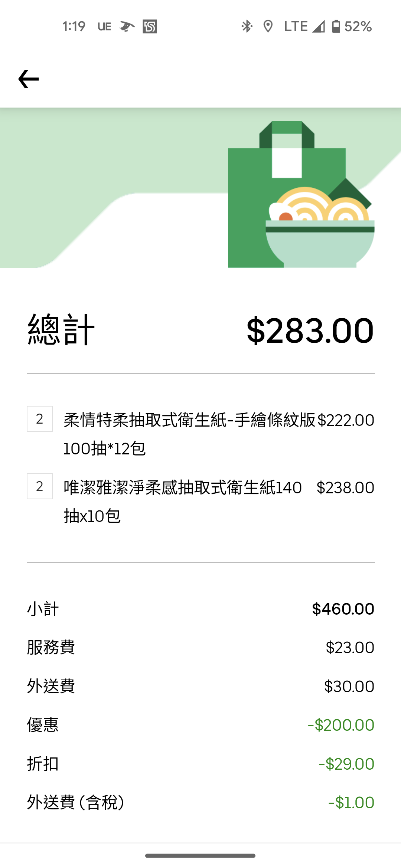The height and width of the screenshot is (868, 401).
Task: Tap the $30.00 delivery fee amount
Action: click(349, 686)
